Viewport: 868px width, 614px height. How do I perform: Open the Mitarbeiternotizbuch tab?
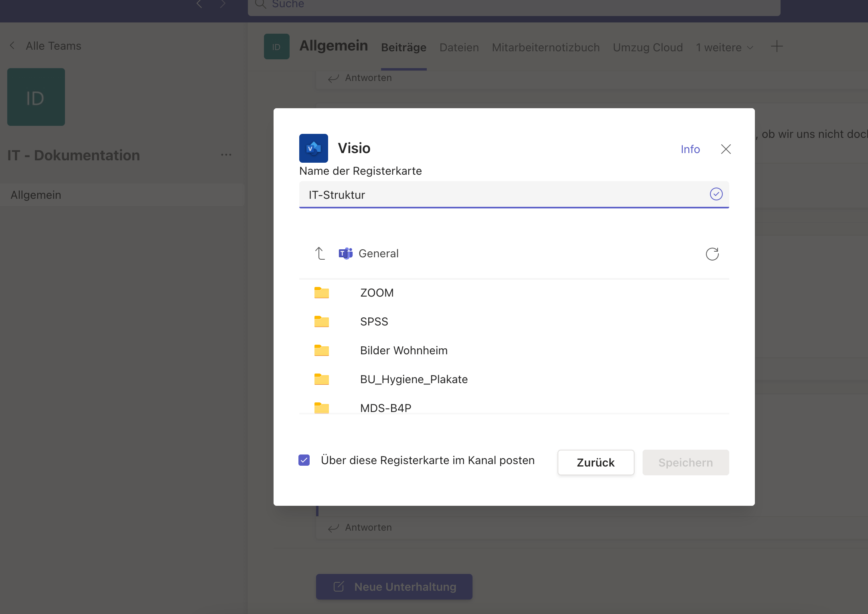tap(546, 47)
